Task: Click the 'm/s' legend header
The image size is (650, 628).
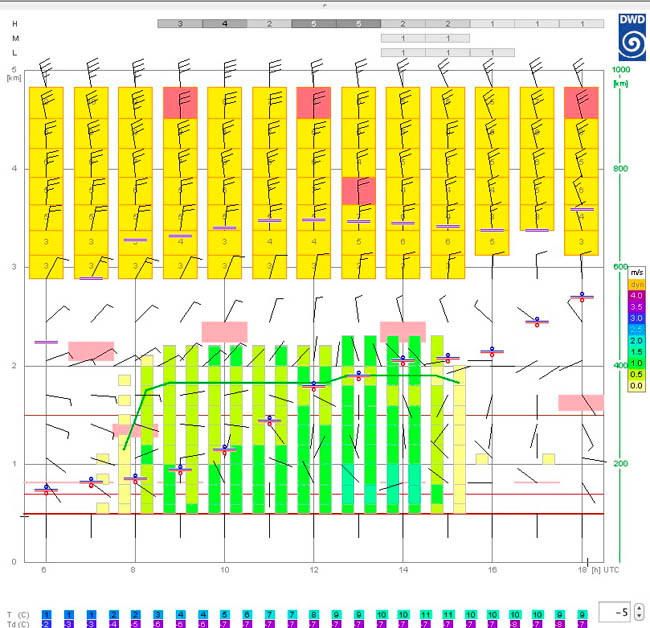Action: (637, 272)
